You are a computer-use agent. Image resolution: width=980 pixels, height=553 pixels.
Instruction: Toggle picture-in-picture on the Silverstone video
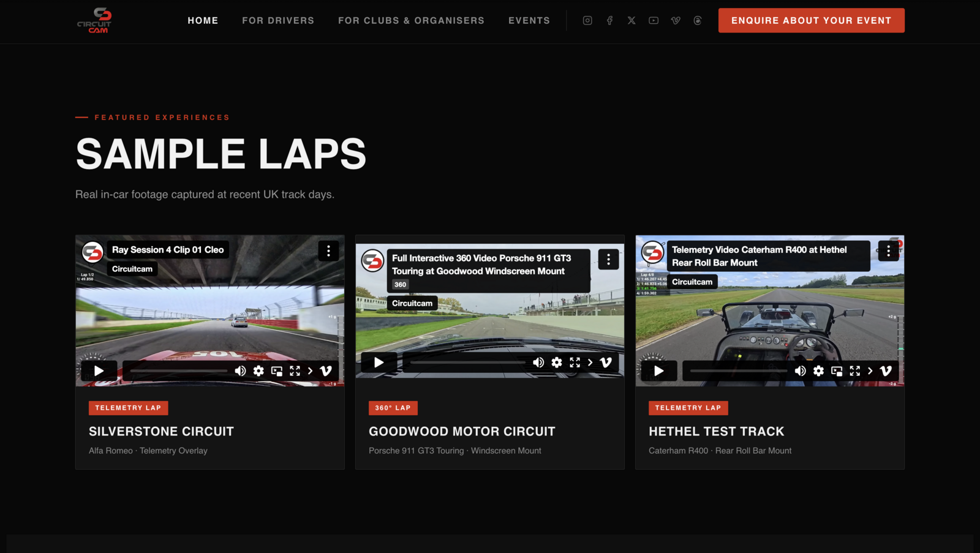click(277, 371)
